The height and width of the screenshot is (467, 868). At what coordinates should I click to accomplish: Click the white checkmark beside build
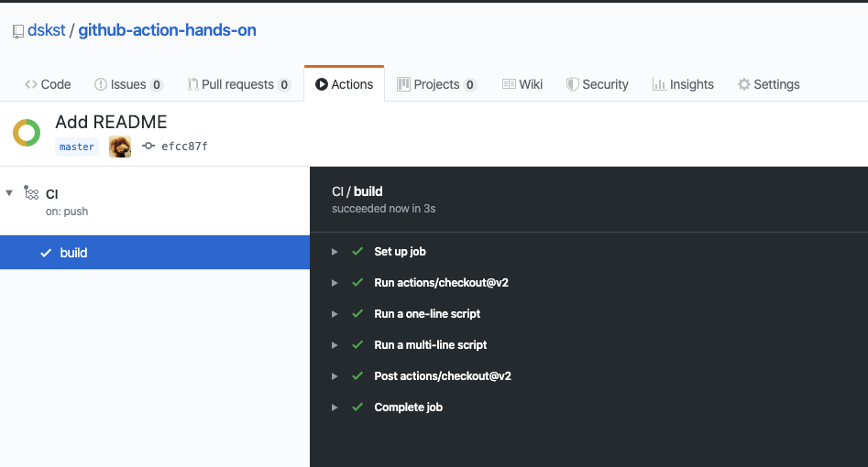46,253
